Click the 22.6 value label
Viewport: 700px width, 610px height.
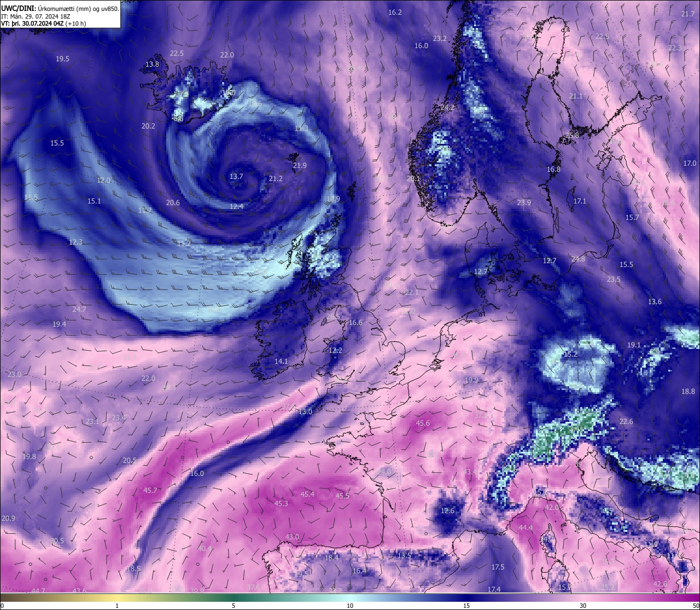click(x=626, y=421)
